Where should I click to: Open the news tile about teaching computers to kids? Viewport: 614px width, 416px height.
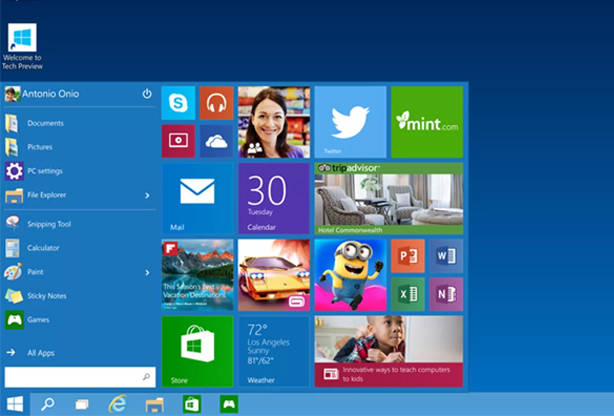(x=389, y=351)
